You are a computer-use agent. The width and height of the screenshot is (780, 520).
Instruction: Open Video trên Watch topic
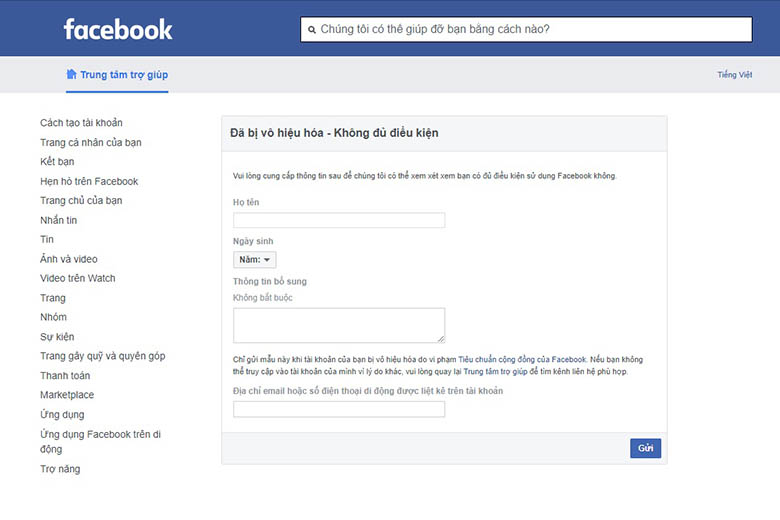tap(78, 278)
